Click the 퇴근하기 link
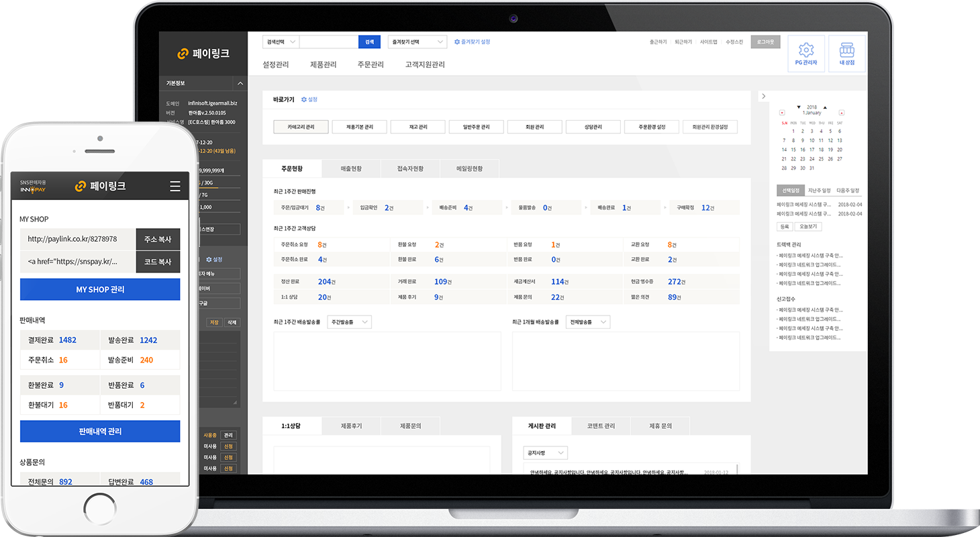This screenshot has width=980, height=537. click(x=683, y=42)
